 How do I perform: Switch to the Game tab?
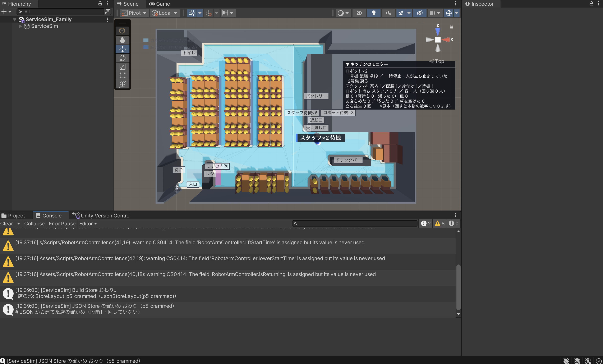tap(160, 4)
